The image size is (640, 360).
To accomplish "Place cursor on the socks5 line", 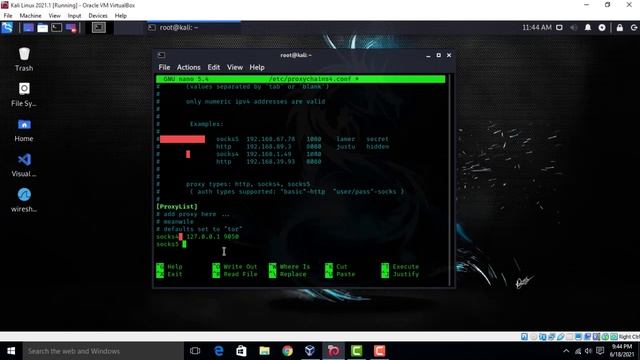I will click(171, 244).
